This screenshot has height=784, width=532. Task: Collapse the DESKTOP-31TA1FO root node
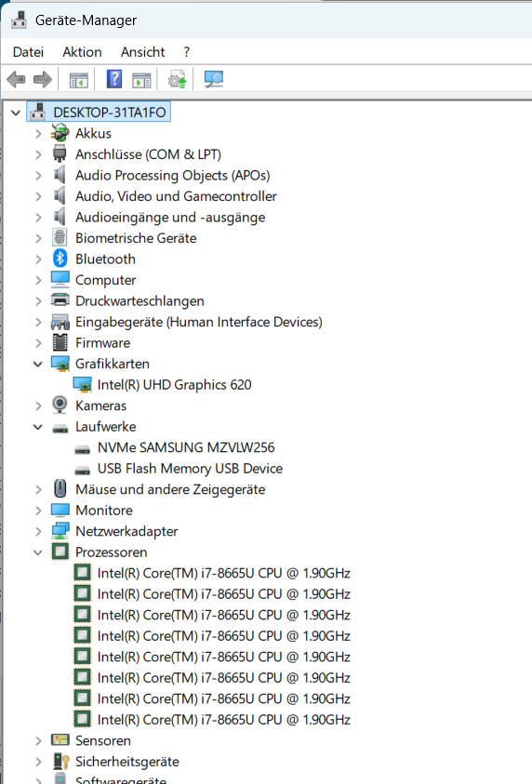(x=16, y=113)
